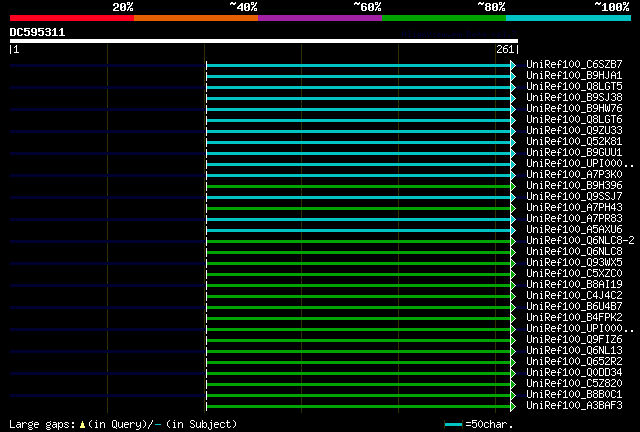This screenshot has width=640, height=432.
Task: Click the cyan alignment bar for UniRef100_C6SZB7
Action: click(359, 65)
